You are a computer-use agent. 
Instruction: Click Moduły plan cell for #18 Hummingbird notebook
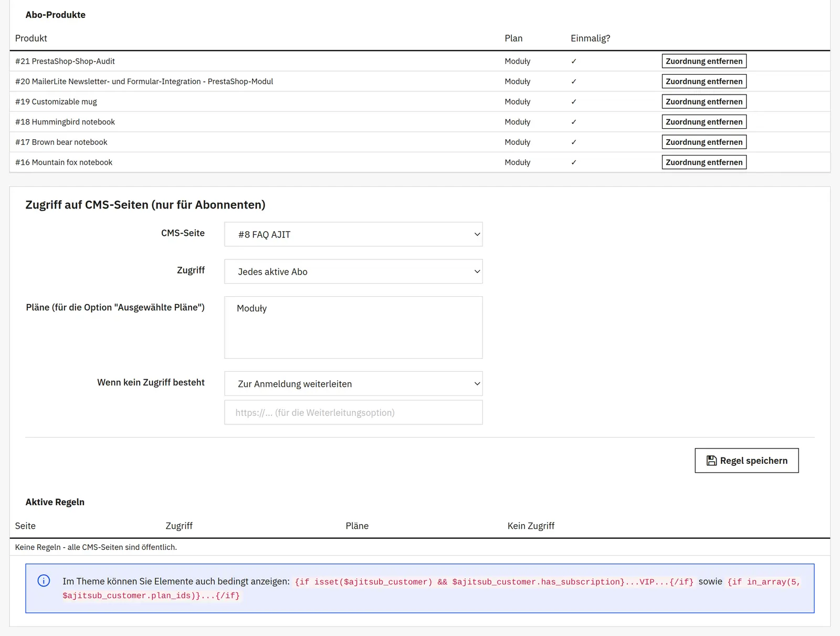point(518,122)
